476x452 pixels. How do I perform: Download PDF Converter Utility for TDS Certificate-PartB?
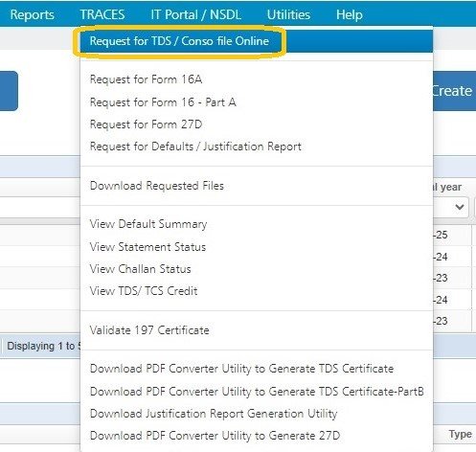point(257,392)
